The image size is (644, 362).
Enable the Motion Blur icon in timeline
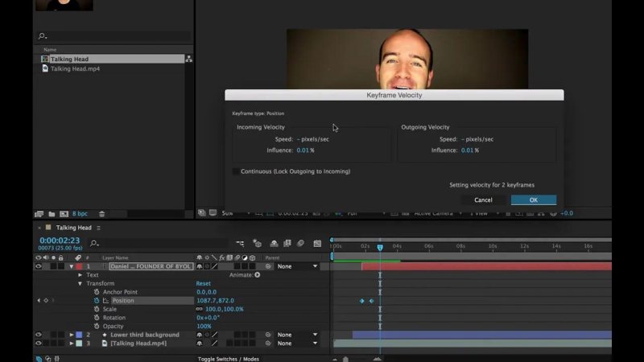click(300, 244)
